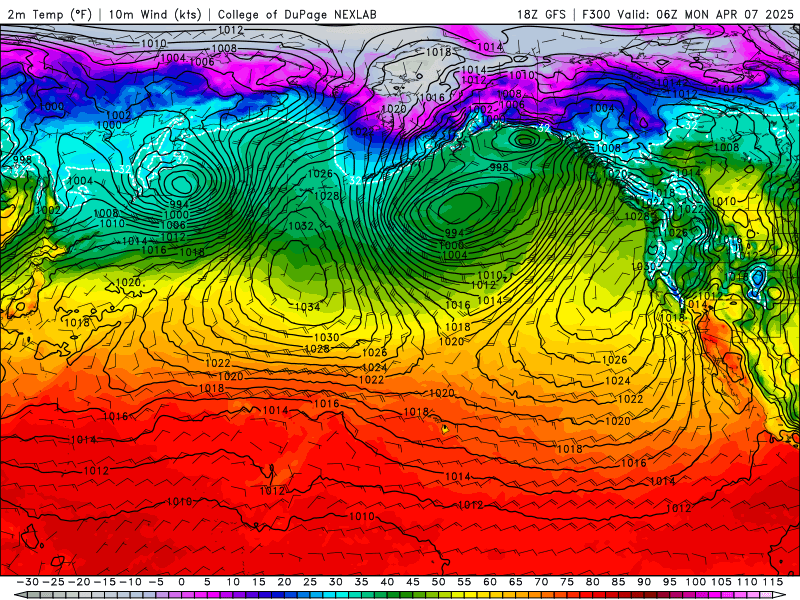Click the "18Z GFS" model run label
Screen dimensions: 800x600
coord(541,14)
